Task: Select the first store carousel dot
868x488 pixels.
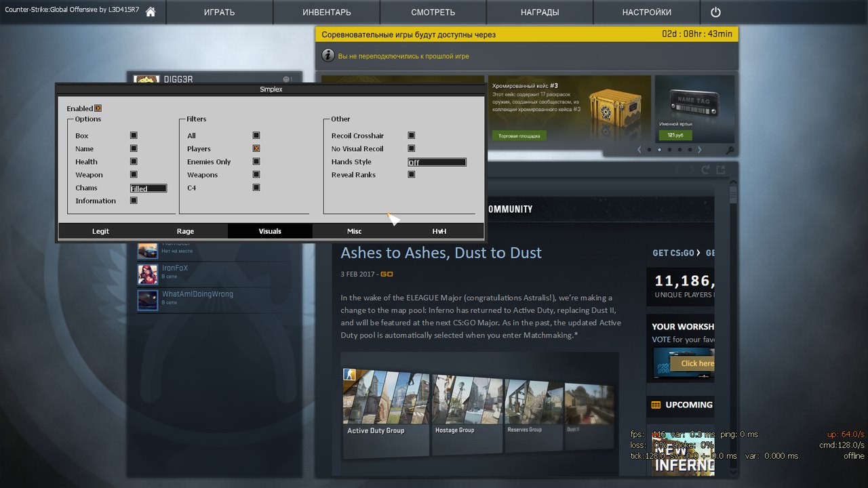Action: tap(649, 150)
